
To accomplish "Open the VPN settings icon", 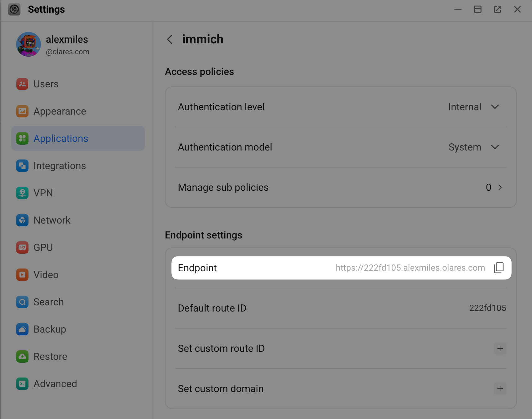I will [x=22, y=193].
